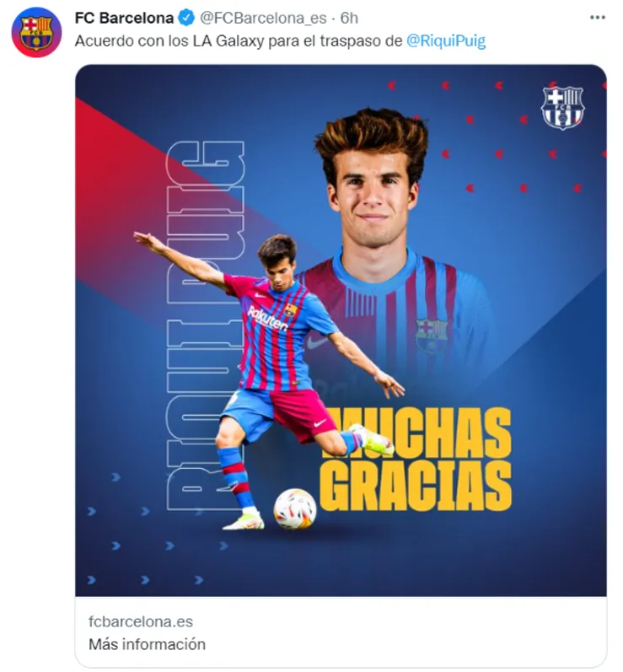Viewport: 623px width, 672px height.
Task: Click the yellow MUCHAS GRACIAS text
Action: [x=416, y=460]
